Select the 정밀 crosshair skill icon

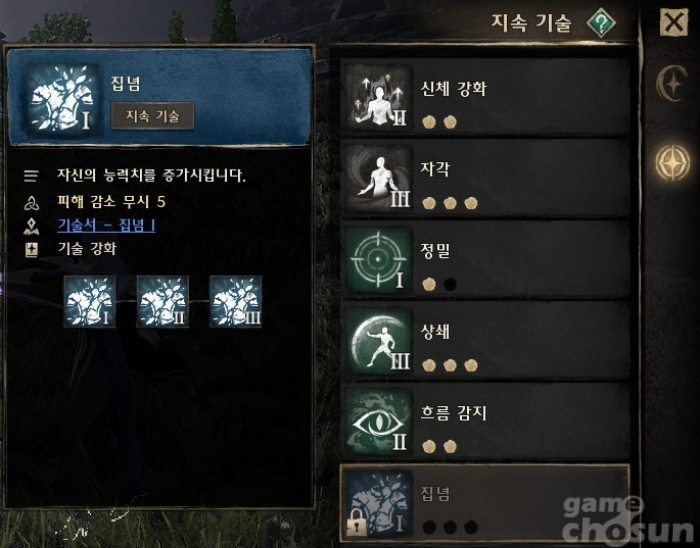point(379,259)
